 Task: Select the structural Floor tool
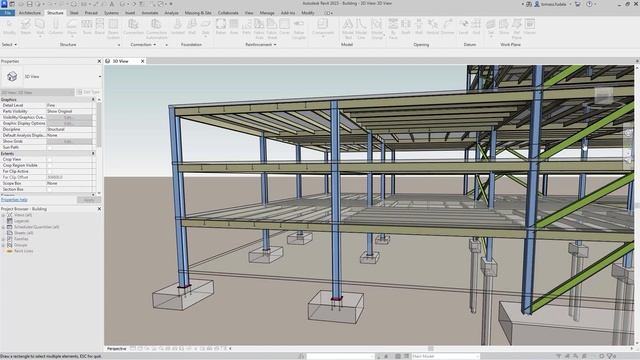[72, 27]
